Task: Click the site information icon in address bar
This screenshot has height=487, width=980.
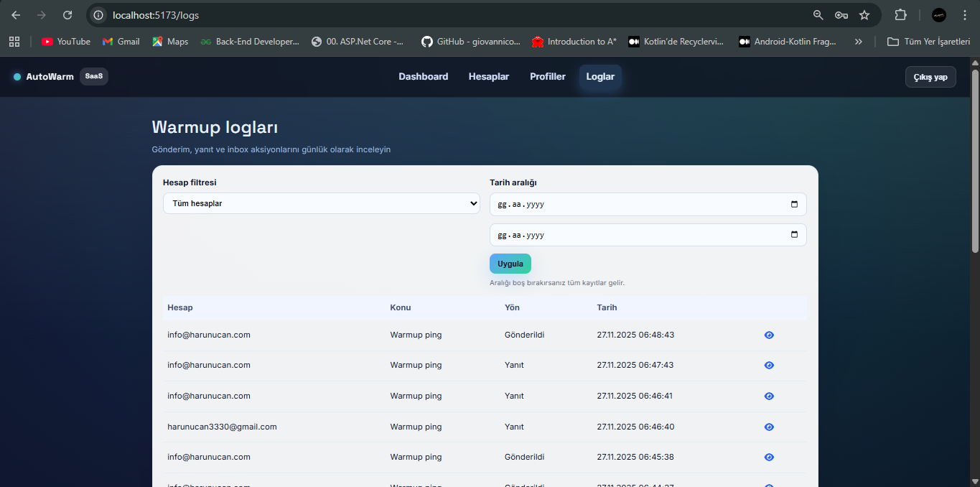Action: 99,15
